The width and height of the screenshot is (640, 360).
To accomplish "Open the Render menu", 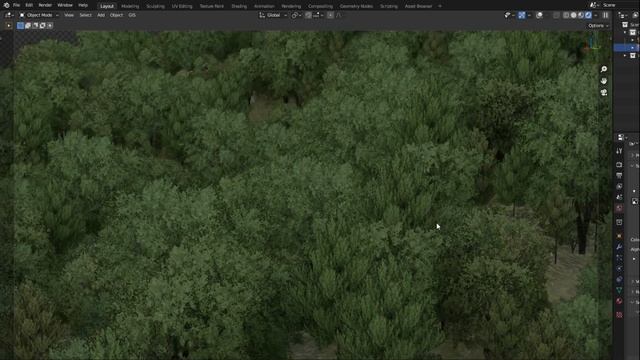I will (45, 5).
